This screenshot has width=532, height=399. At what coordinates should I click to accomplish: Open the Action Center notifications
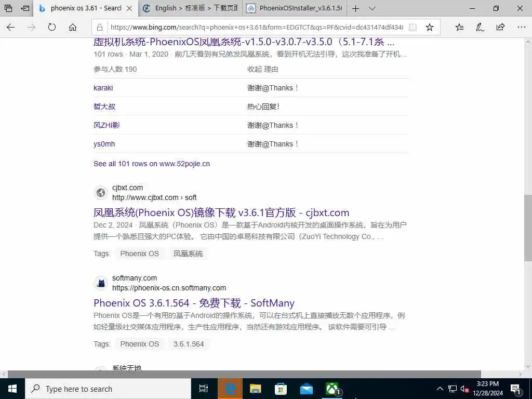pyautogui.click(x=515, y=389)
